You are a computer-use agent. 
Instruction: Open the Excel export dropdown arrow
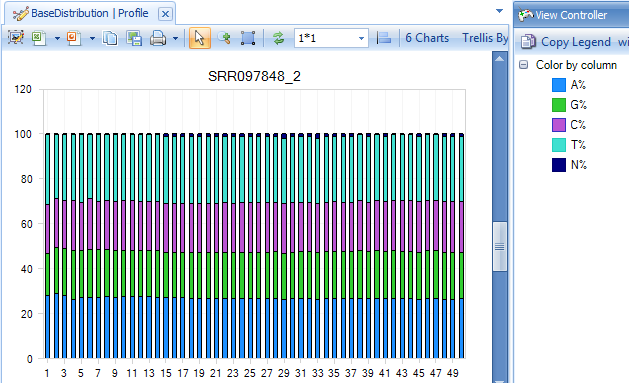[x=57, y=39]
